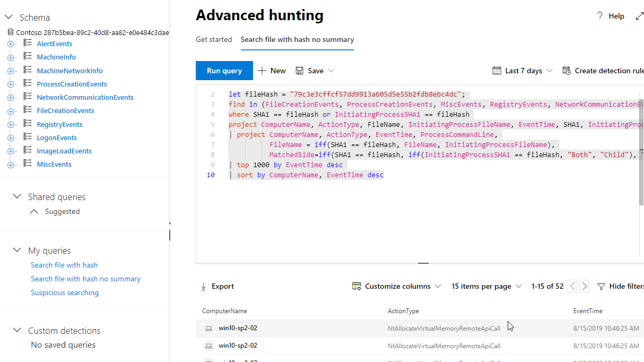Collapse the Suggested shared queries group
This screenshot has height=362, width=644.
tap(34, 212)
